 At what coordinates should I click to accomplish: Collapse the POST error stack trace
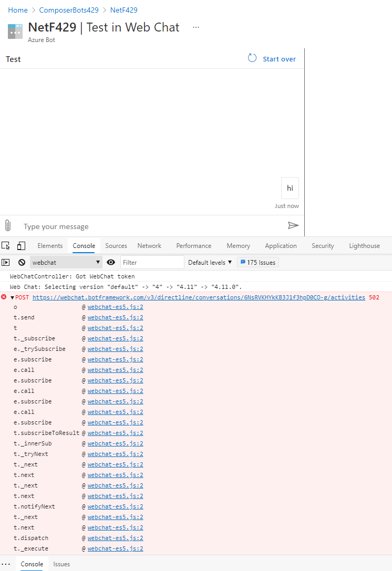point(12,297)
